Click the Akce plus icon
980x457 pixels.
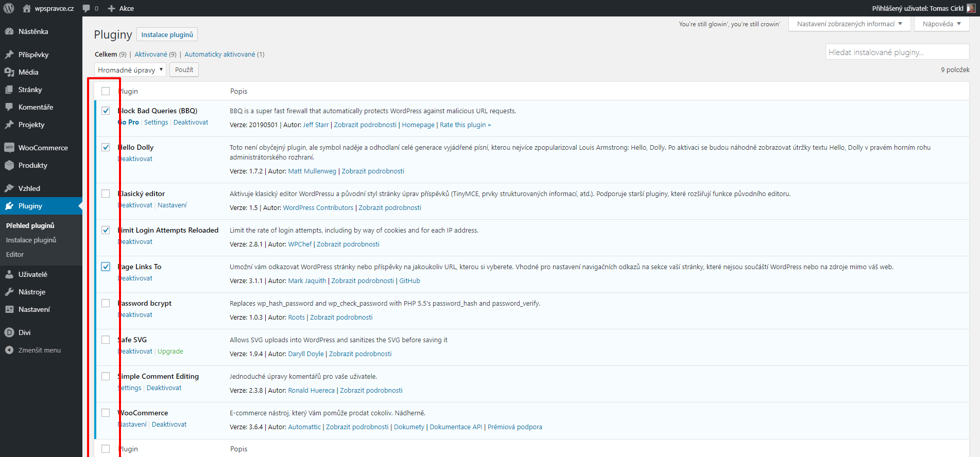[112, 8]
